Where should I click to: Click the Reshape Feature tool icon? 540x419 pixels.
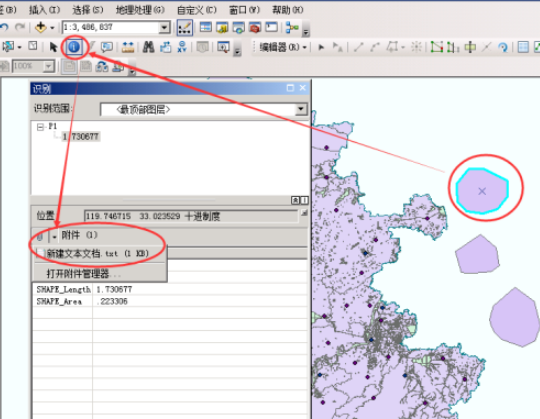(x=453, y=47)
